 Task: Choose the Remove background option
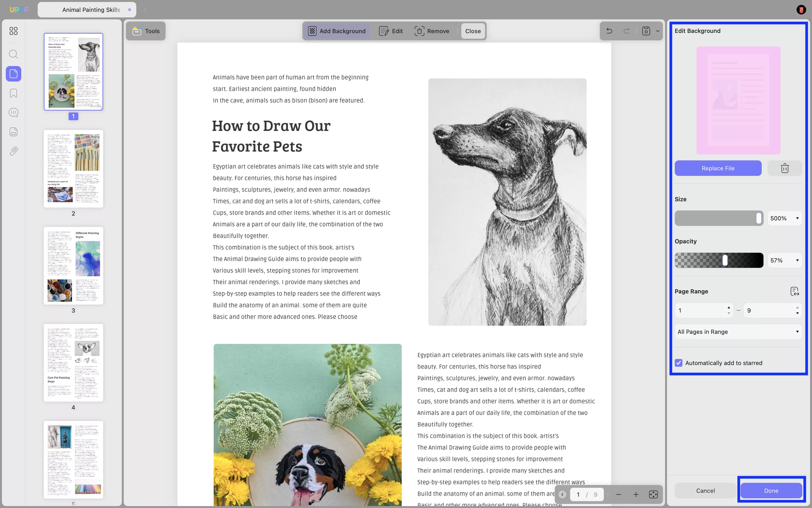(432, 31)
